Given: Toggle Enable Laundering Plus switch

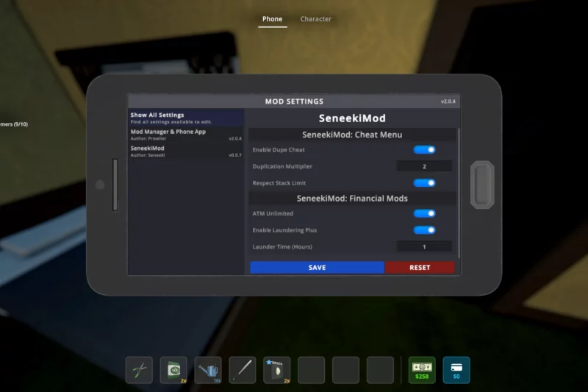Looking at the screenshot, I should [x=424, y=230].
